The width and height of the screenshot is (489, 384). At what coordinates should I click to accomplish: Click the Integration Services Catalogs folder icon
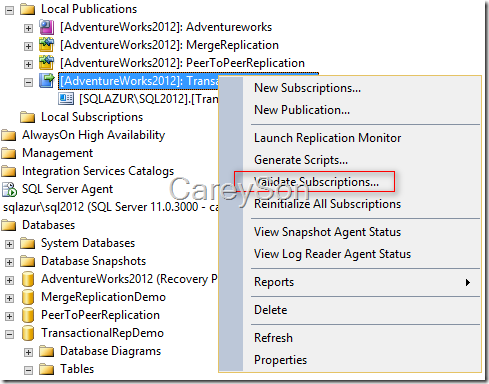8,171
